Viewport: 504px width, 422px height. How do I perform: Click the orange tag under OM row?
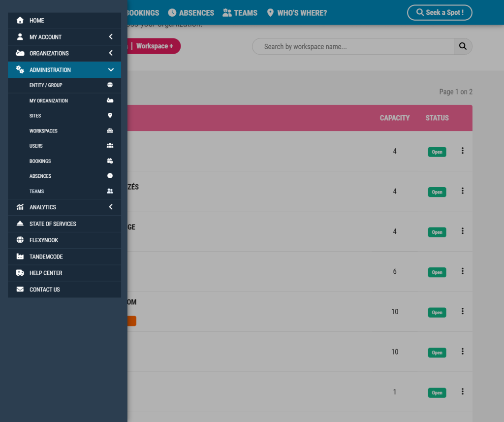click(x=132, y=321)
